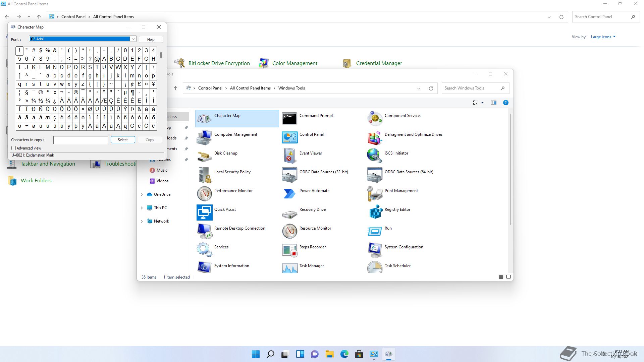Open Character Map in Windows Tools

click(237, 119)
